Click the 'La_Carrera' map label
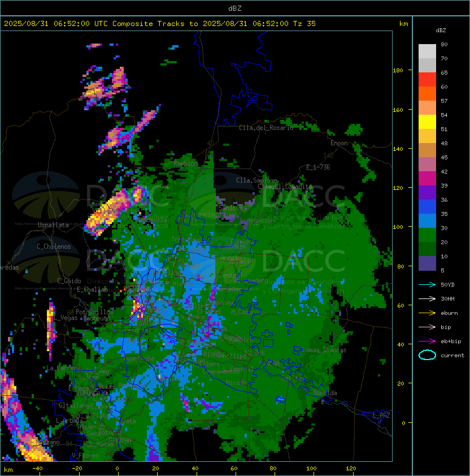 [x=64, y=368]
